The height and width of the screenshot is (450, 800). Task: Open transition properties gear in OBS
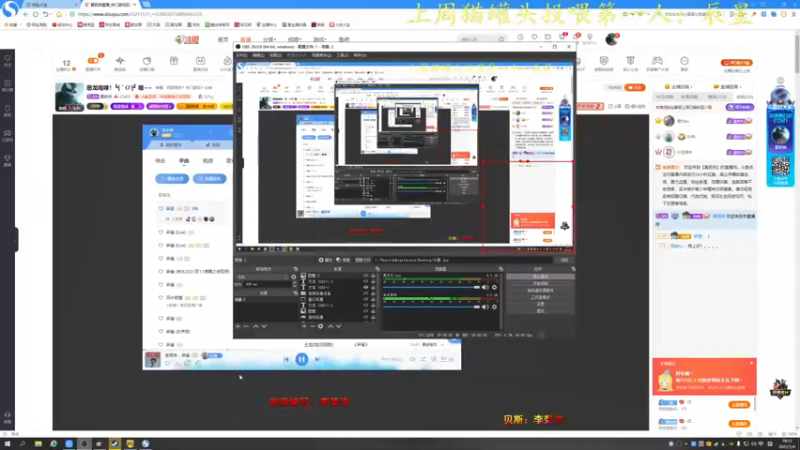(x=293, y=277)
